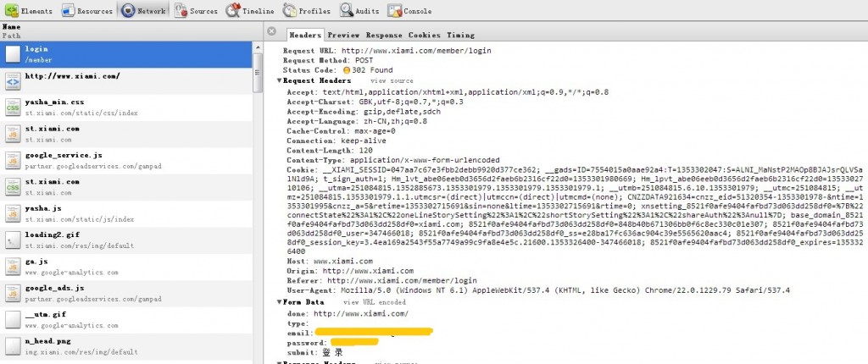Click the ga.js file icon

pos(13,266)
